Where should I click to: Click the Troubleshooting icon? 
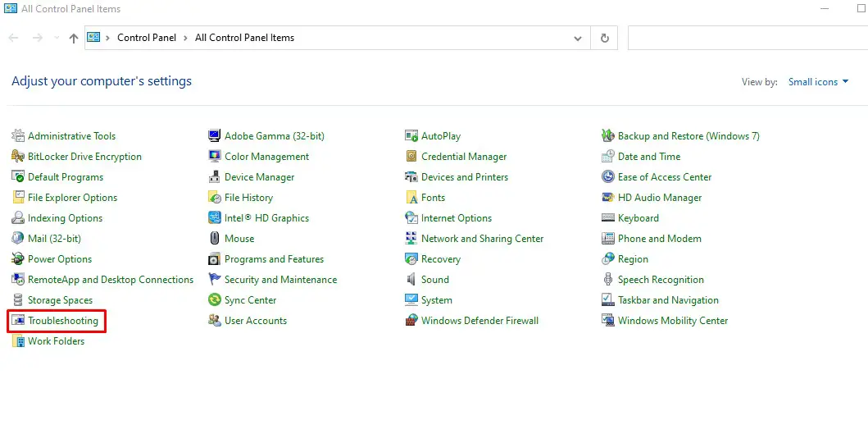tap(18, 321)
